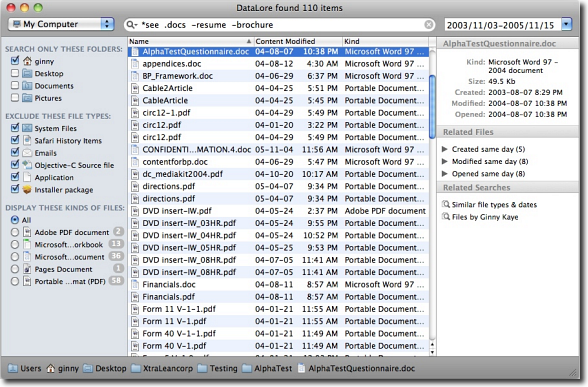The image size is (588, 387).
Task: Select Pages Document radio button
Action: click(15, 269)
